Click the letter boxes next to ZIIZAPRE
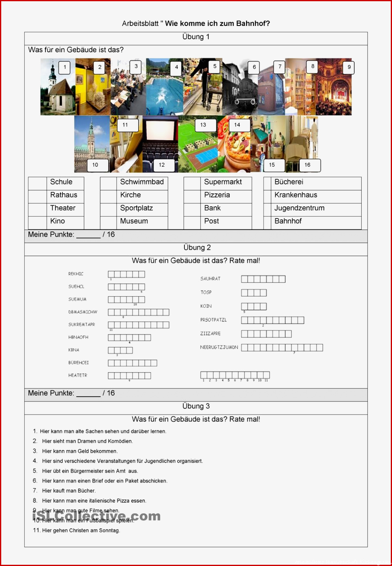 (266, 334)
